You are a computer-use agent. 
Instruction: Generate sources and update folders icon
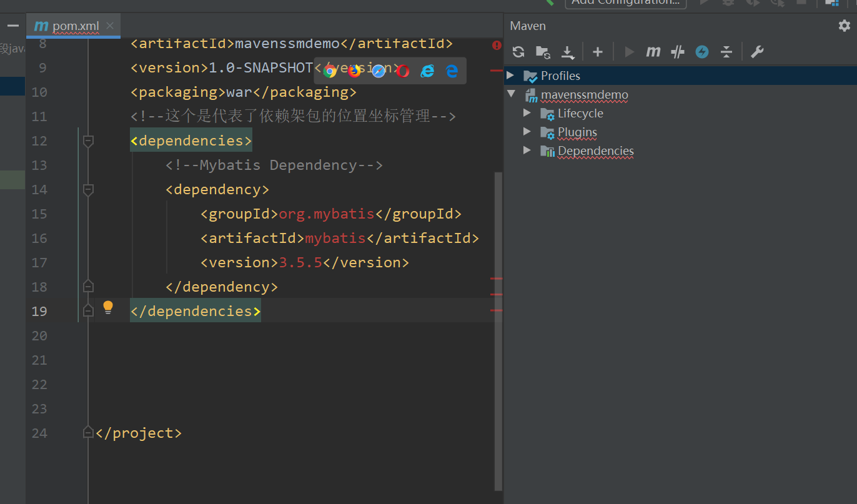tap(543, 52)
